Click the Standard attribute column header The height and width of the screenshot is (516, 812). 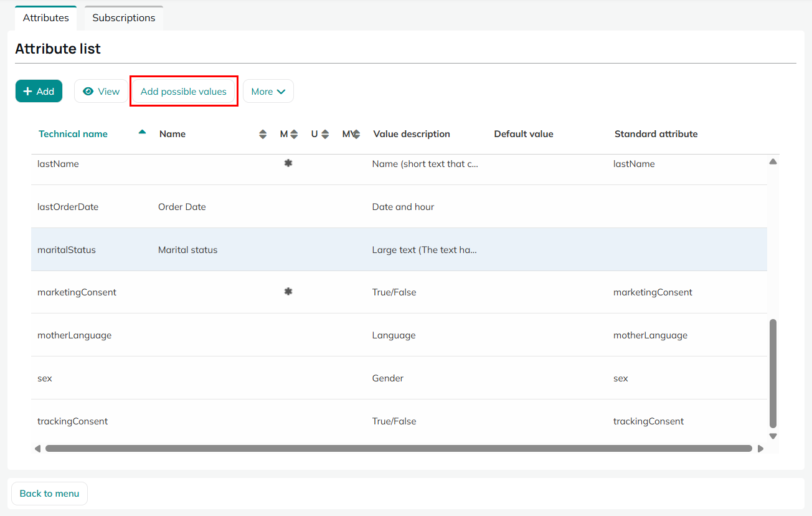(656, 134)
